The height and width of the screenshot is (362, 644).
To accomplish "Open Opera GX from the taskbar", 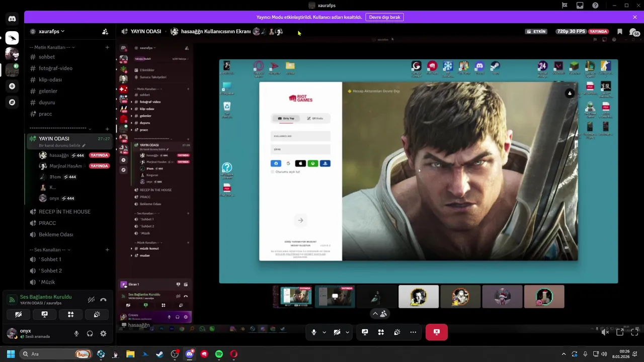I will click(x=234, y=354).
